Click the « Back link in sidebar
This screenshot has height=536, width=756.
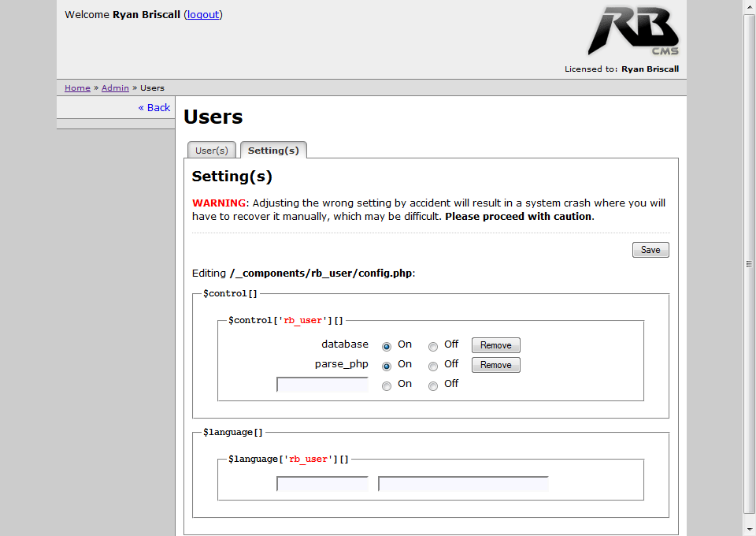[x=154, y=108]
